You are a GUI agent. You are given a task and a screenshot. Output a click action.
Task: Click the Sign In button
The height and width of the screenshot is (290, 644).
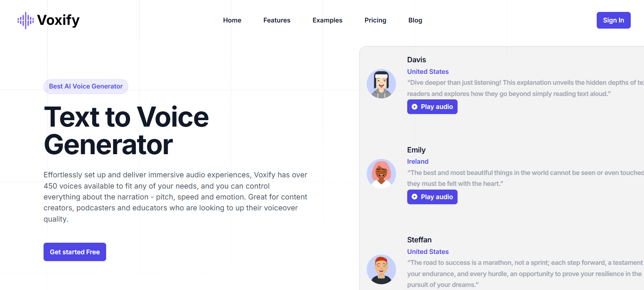pyautogui.click(x=613, y=20)
